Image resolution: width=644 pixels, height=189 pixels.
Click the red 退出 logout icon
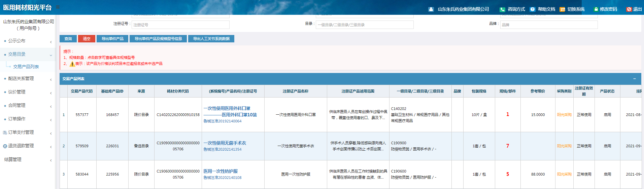[x=629, y=9]
